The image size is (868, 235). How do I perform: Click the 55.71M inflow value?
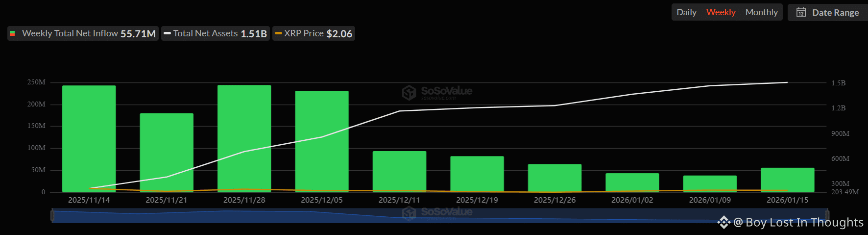138,34
